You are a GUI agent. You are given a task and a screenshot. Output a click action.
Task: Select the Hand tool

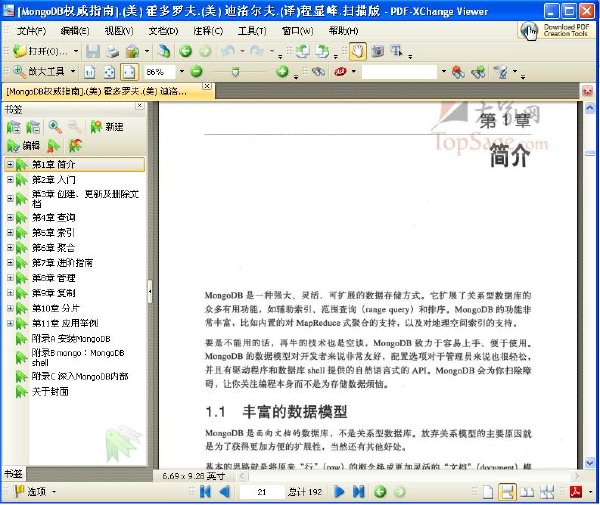(357, 51)
